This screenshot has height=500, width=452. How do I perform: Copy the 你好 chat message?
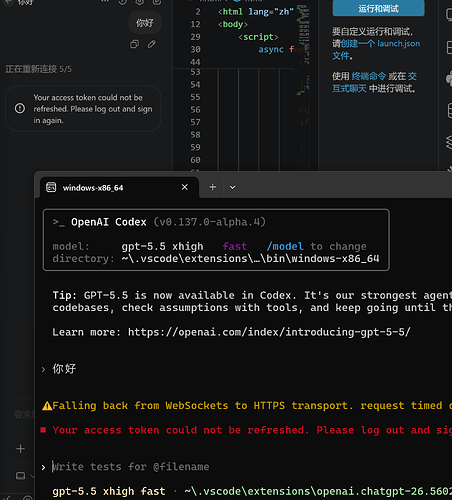click(x=134, y=44)
